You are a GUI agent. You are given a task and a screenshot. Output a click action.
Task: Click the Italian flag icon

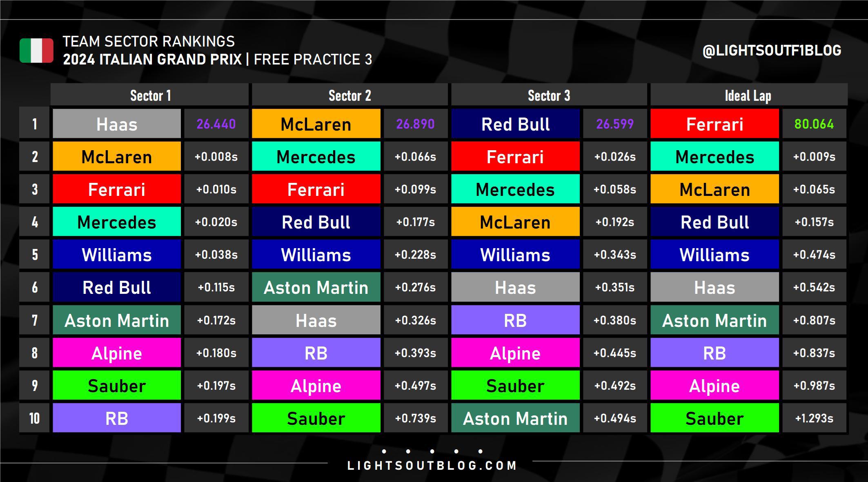point(36,51)
